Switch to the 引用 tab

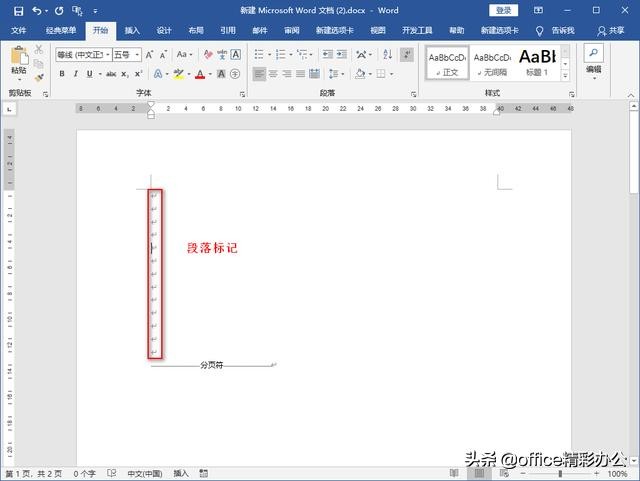(228, 31)
